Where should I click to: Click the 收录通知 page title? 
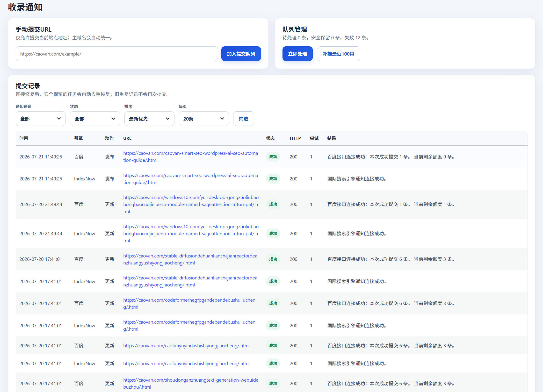pos(25,7)
